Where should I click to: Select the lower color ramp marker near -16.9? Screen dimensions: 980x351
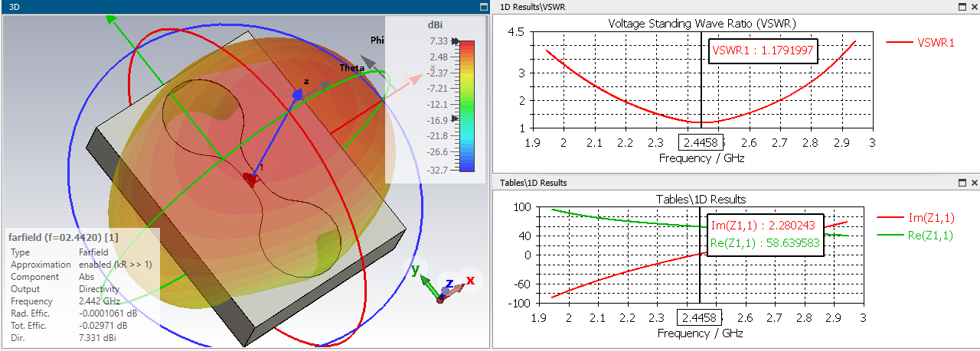pos(456,119)
